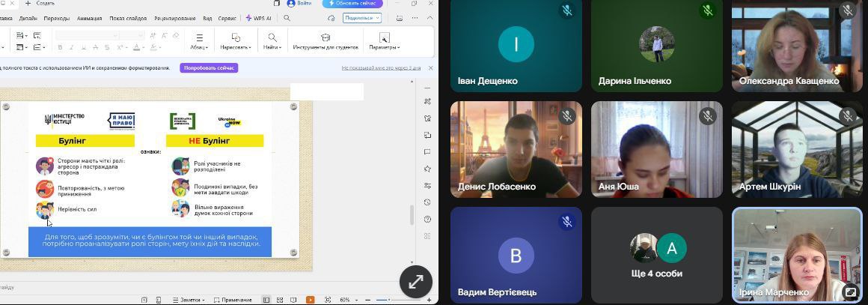The width and height of the screenshot is (868, 305).
Task: Switch to normal view in the status bar
Action: [266, 300]
